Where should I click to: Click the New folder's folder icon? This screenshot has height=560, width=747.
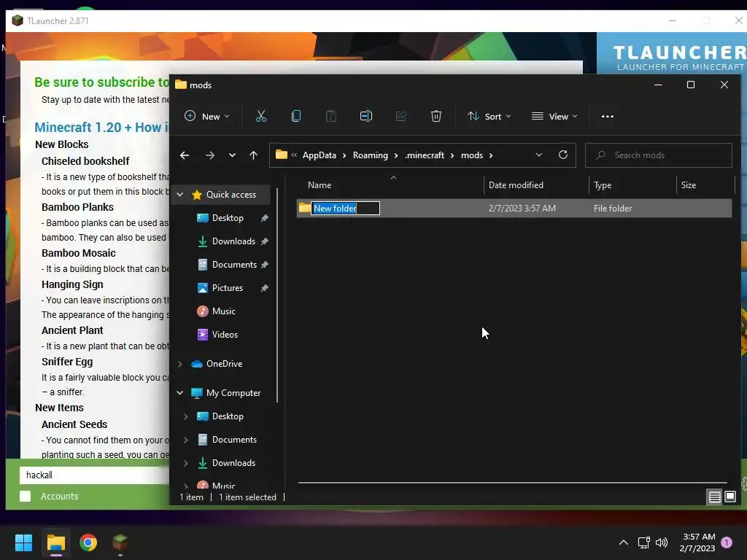click(304, 208)
